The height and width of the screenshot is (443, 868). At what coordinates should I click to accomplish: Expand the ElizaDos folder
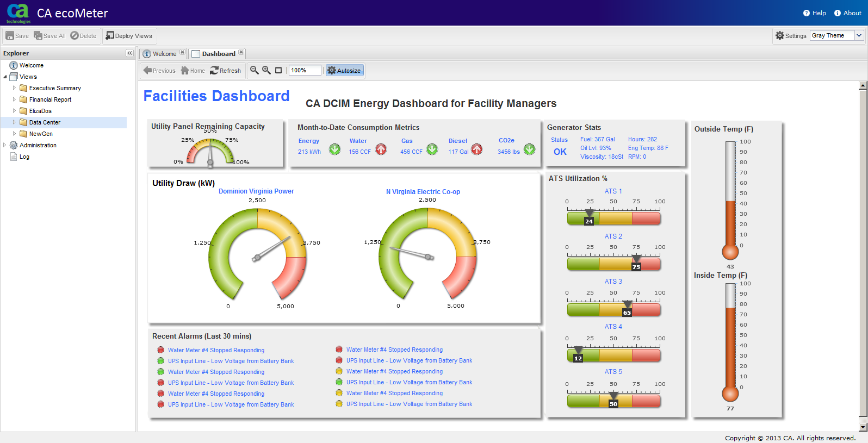14,111
